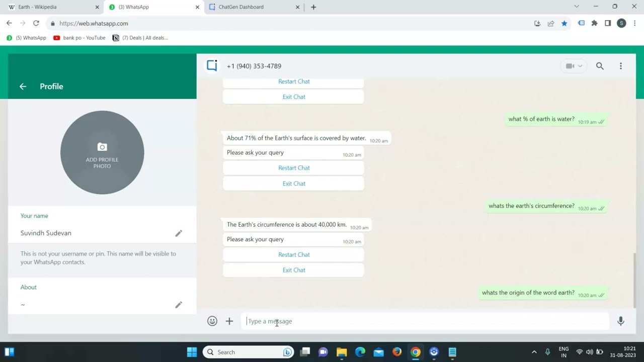The height and width of the screenshot is (362, 644).
Task: Edit your name with pencil icon
Action: point(179,233)
